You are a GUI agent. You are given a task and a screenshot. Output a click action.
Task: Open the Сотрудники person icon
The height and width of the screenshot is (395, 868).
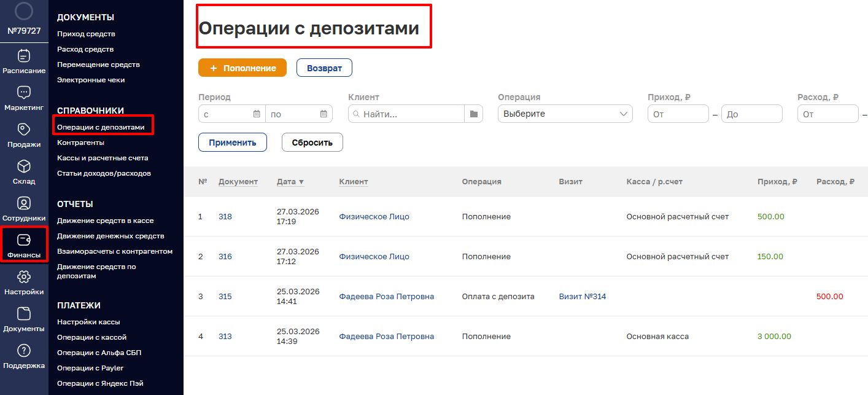(x=23, y=203)
